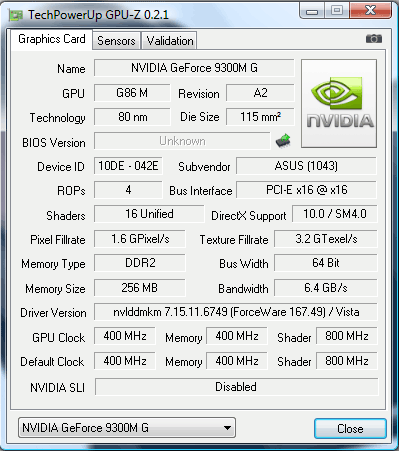Click the NVIDIA SLI Disabled field
This screenshot has height=451, width=399.
(237, 387)
